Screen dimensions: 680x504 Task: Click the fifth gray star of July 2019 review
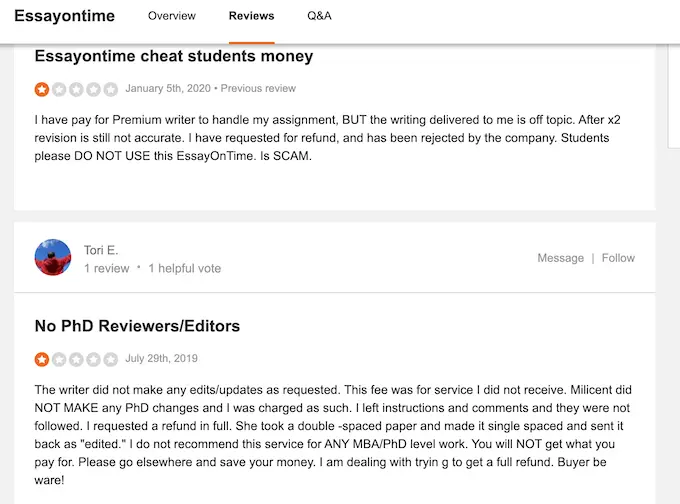coord(111,359)
